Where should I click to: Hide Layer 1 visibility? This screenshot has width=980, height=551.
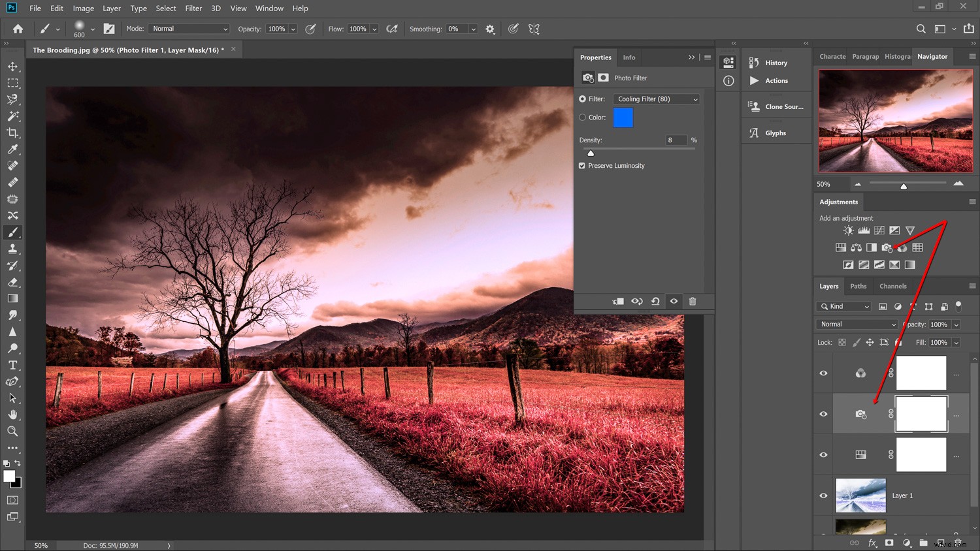click(823, 496)
